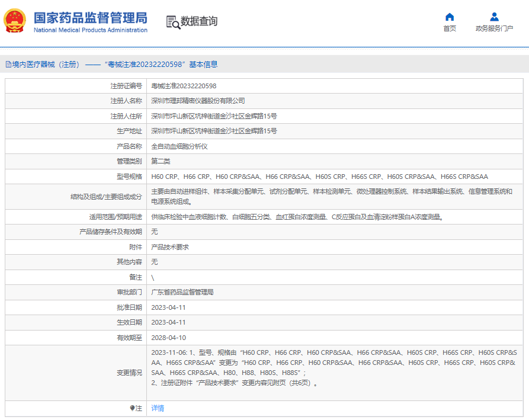The image size is (529, 420).
Task: Click the 审批部门 row label
Action: (130, 292)
